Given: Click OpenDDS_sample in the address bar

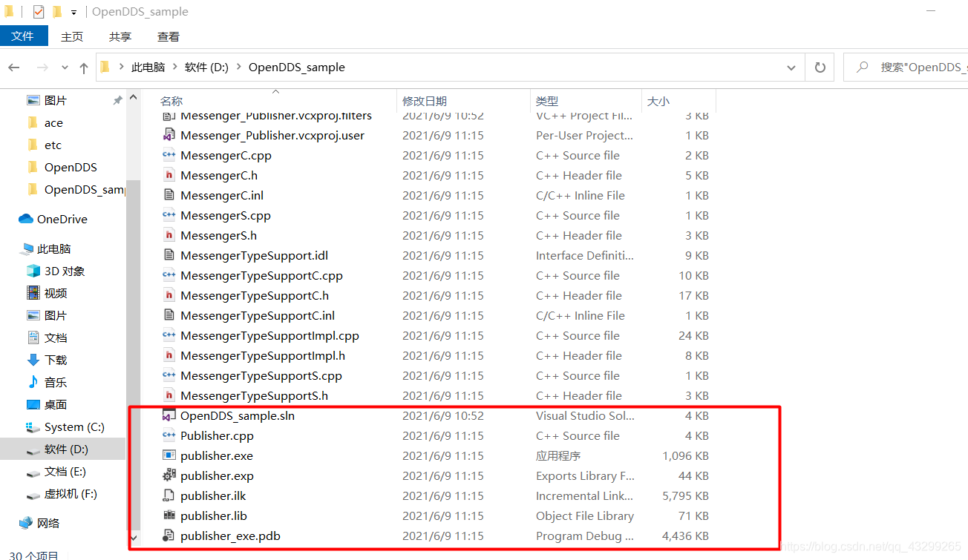Looking at the screenshot, I should click(x=297, y=67).
